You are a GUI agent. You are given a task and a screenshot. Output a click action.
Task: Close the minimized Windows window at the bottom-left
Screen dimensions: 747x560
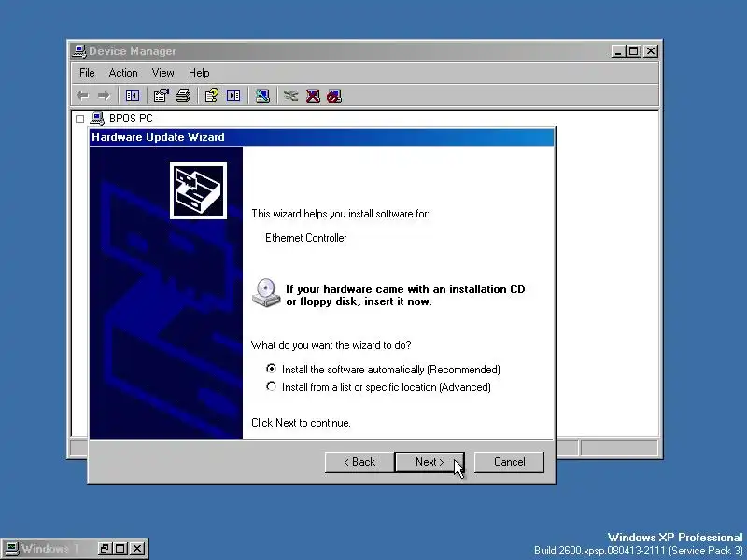[137, 549]
